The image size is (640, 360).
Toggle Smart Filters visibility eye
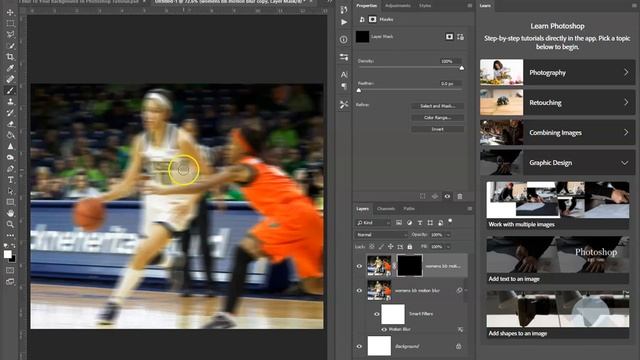(x=377, y=314)
